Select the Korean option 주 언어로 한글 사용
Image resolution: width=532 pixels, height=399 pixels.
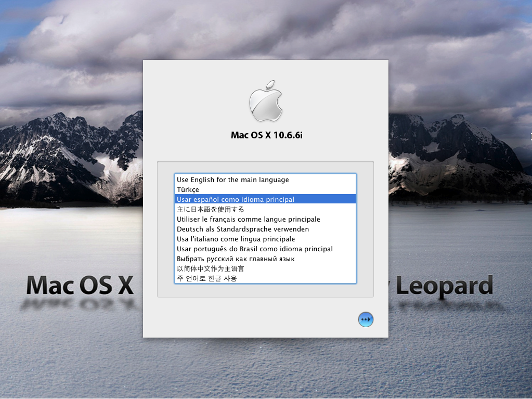pos(265,278)
